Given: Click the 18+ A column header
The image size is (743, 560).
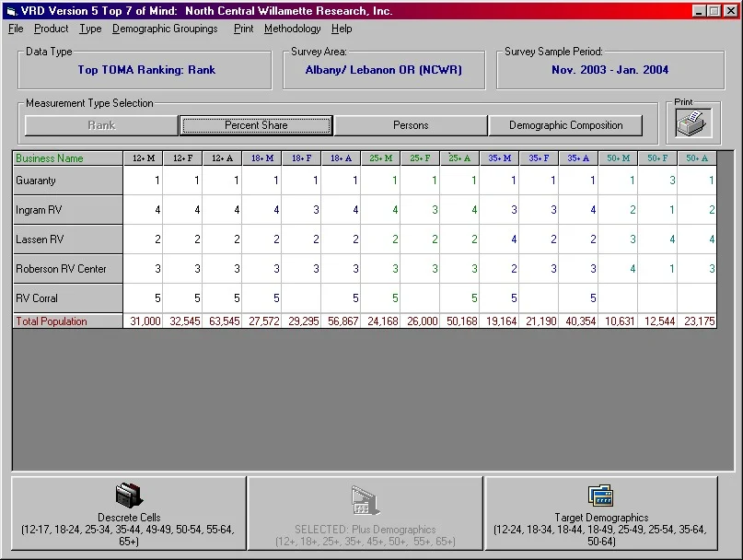Looking at the screenshot, I should (x=341, y=158).
